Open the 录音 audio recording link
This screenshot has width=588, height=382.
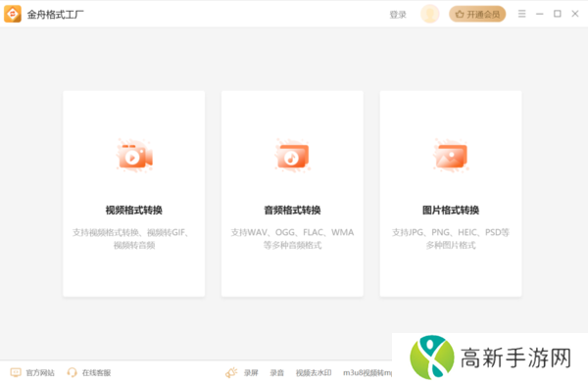[277, 372]
